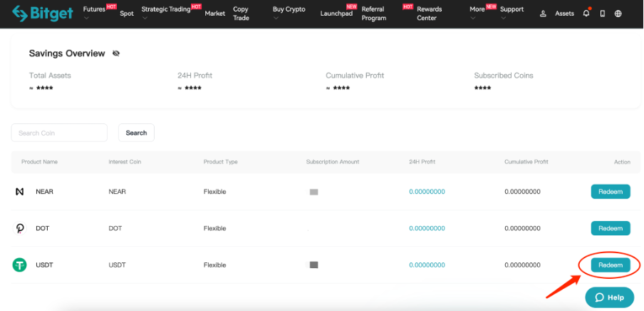The image size is (644, 311).
Task: Redeem the DOT subscription
Action: pos(611,228)
